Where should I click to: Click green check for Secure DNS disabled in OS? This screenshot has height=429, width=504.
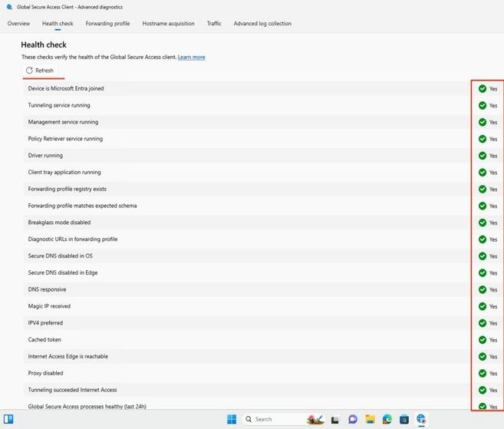coord(483,256)
